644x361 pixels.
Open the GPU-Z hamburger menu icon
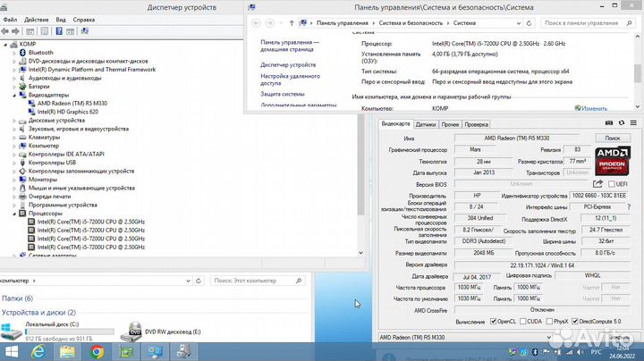[x=634, y=122]
